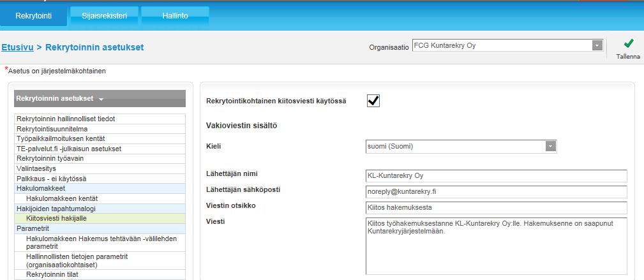Viewport: 644px width, 280px height.
Task: Open Valintaesitys settings
Action: tap(100, 168)
